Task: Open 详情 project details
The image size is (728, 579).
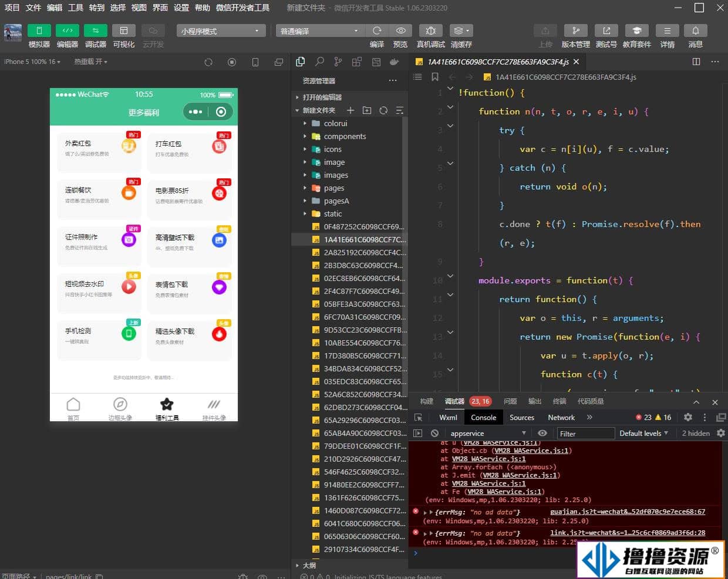Action: point(668,31)
